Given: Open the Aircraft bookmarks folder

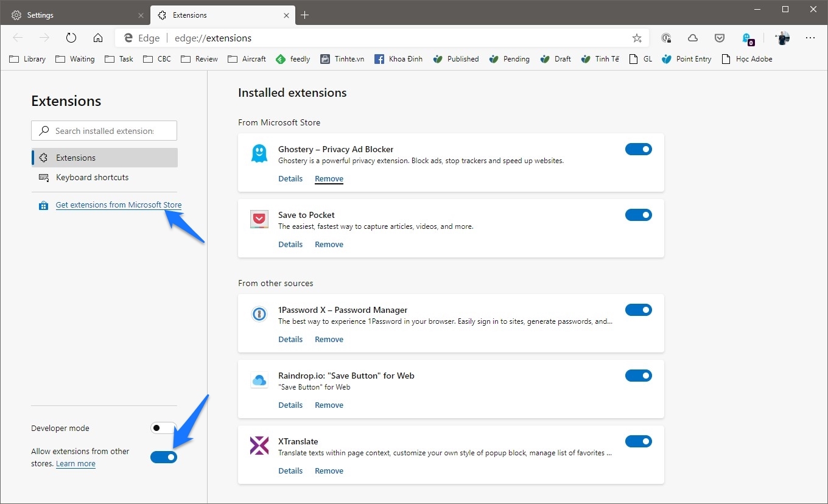Looking at the screenshot, I should (x=247, y=59).
